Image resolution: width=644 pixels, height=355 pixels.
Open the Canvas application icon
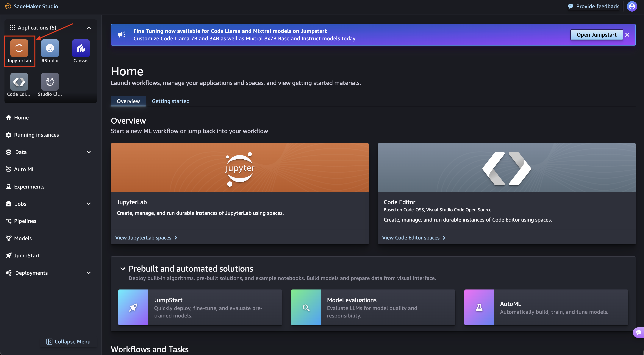point(81,48)
